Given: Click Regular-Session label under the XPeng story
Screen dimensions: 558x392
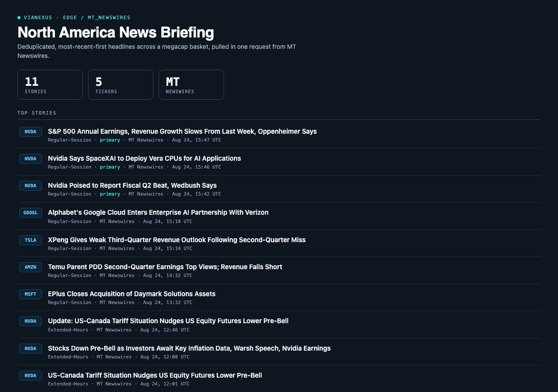Looking at the screenshot, I should pos(70,249).
